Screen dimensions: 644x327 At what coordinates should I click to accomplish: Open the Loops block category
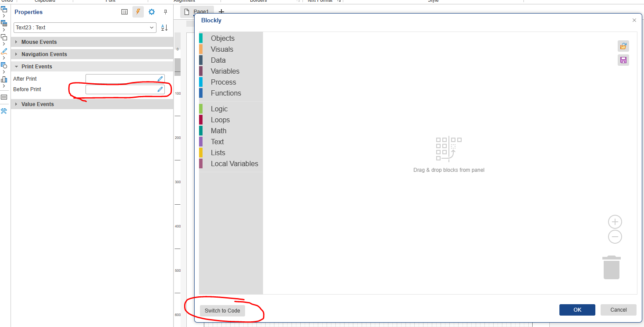pos(231,120)
